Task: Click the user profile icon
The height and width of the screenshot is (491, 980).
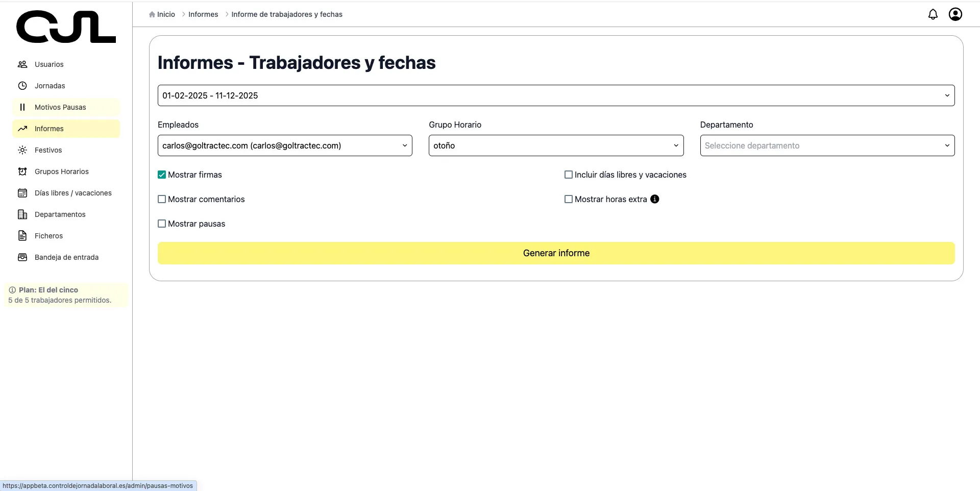Action: (x=955, y=14)
